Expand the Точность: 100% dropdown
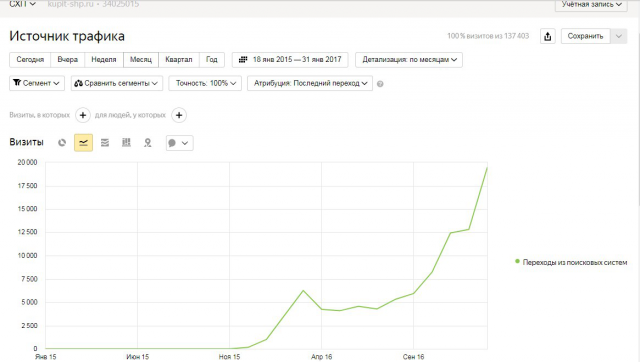The height and width of the screenshot is (362, 640). point(205,83)
